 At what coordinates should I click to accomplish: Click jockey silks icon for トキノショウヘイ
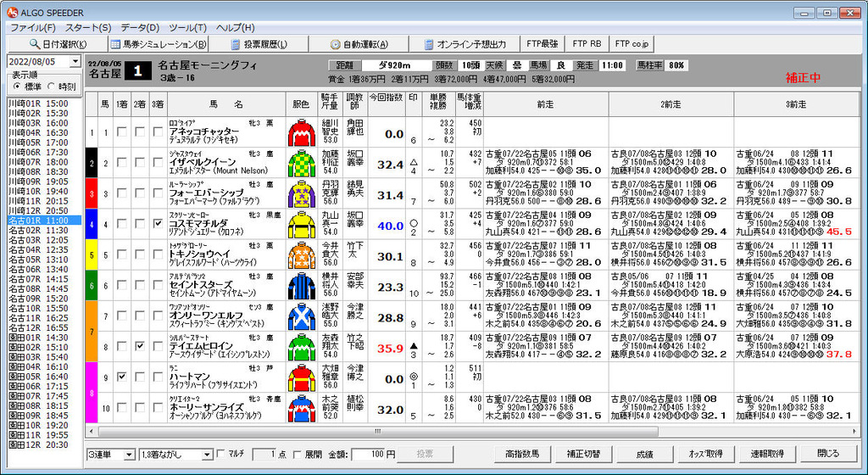(302, 255)
